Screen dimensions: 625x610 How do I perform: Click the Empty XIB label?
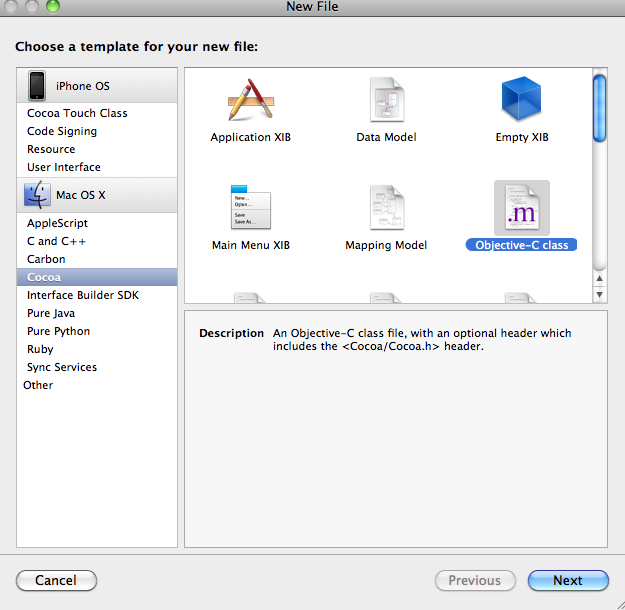click(x=522, y=137)
